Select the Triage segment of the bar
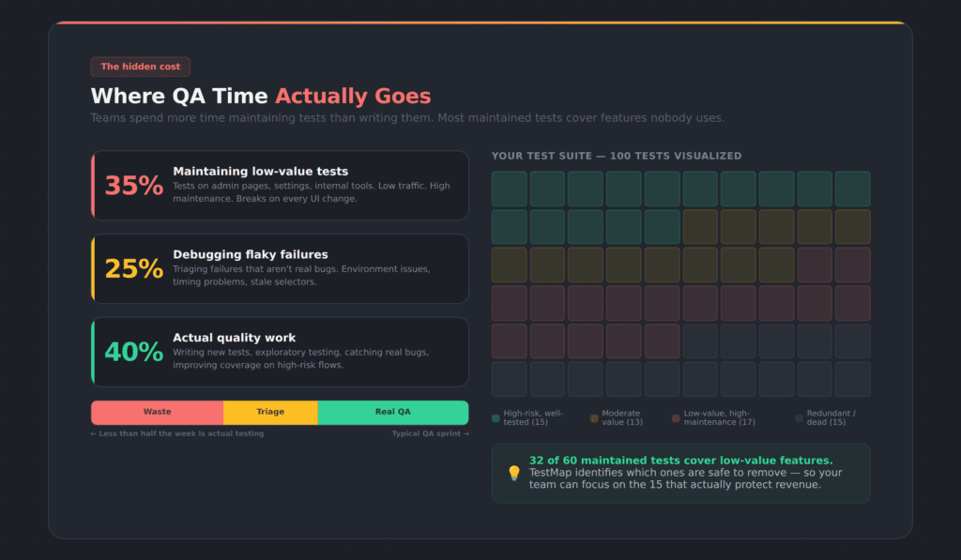This screenshot has height=560, width=961. click(270, 412)
